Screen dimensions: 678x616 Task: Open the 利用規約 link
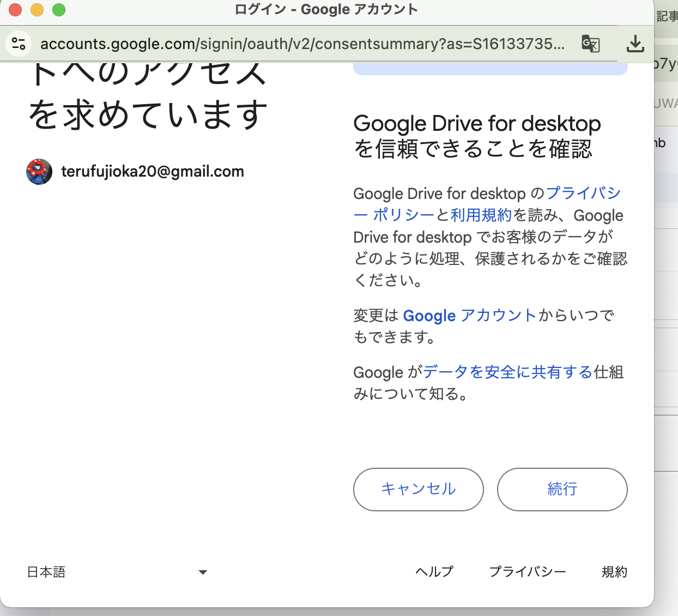480,215
